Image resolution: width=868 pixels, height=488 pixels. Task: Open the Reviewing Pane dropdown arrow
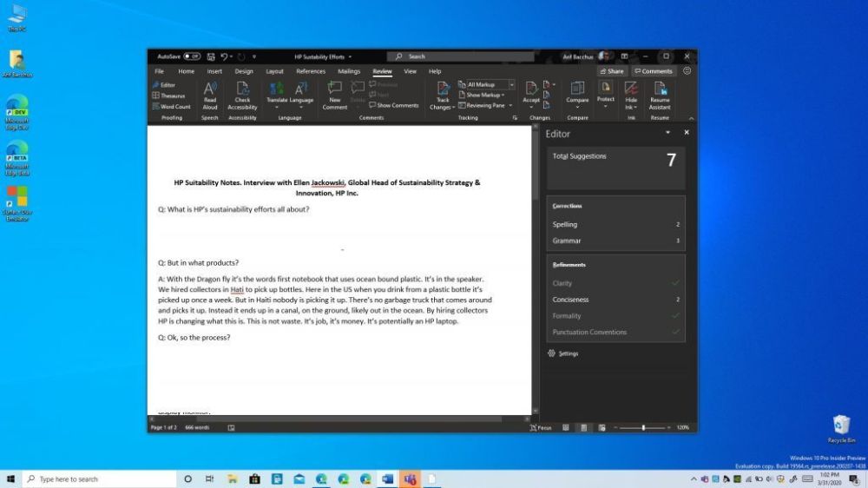[x=510, y=105]
